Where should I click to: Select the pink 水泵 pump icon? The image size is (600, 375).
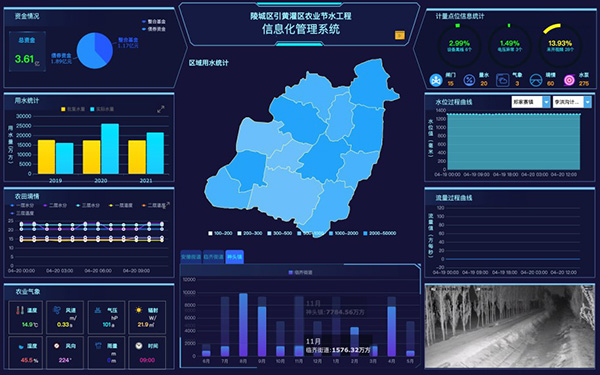(569, 80)
